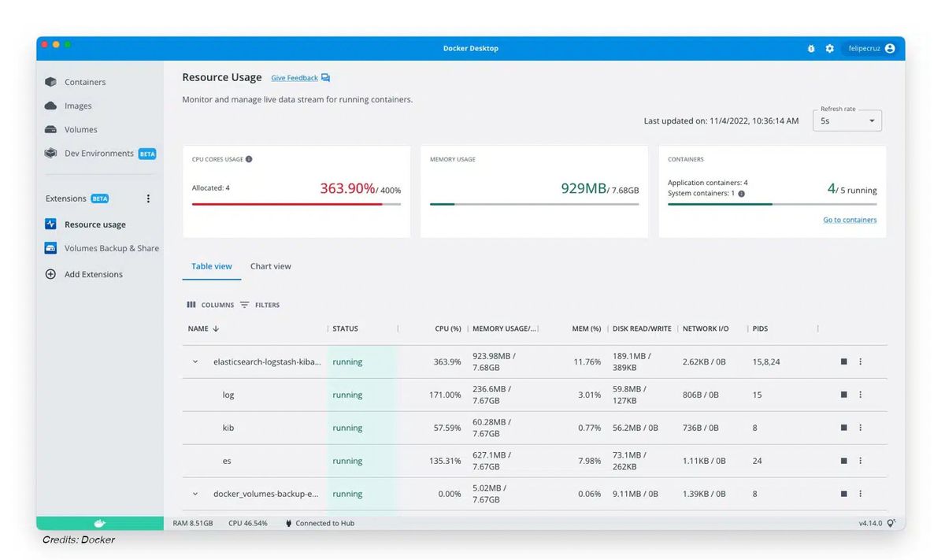Collapse the docker_volumes-backup-e group

195,495
